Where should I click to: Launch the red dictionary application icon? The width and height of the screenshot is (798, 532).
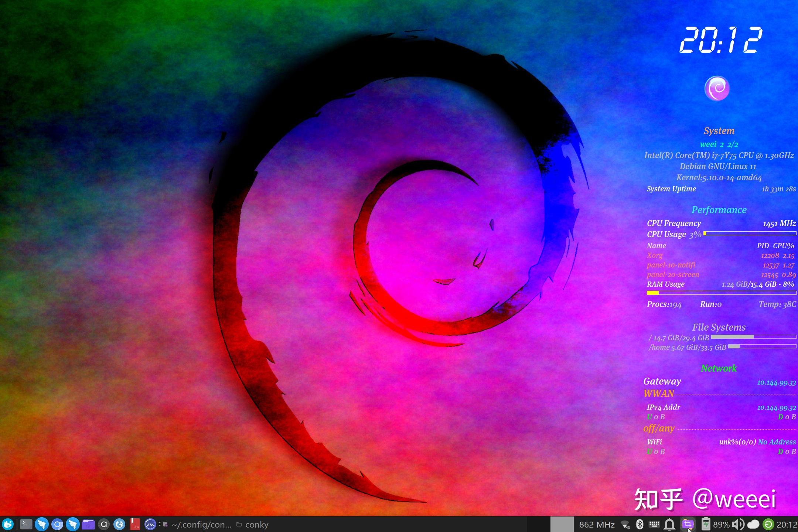[x=134, y=524]
